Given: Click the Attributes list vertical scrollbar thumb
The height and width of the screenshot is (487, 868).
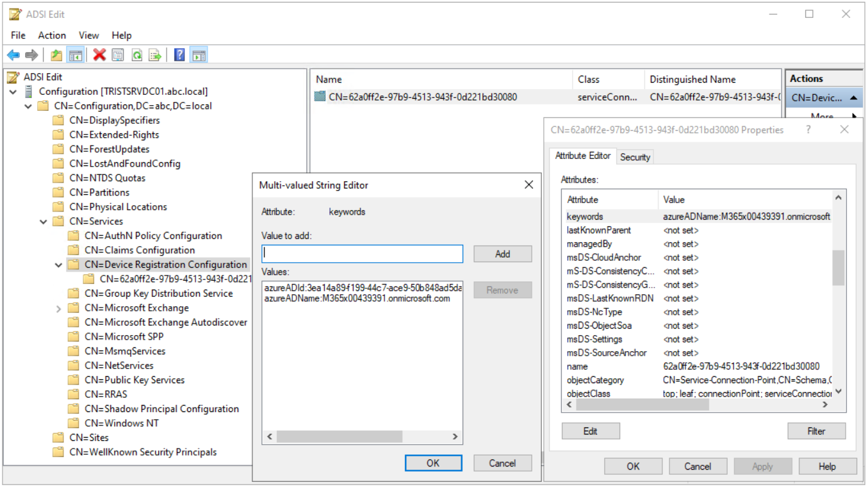Looking at the screenshot, I should coord(838,267).
